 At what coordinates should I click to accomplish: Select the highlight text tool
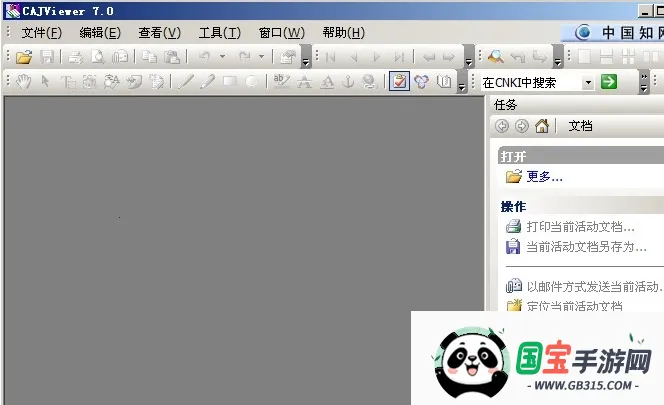coord(282,81)
